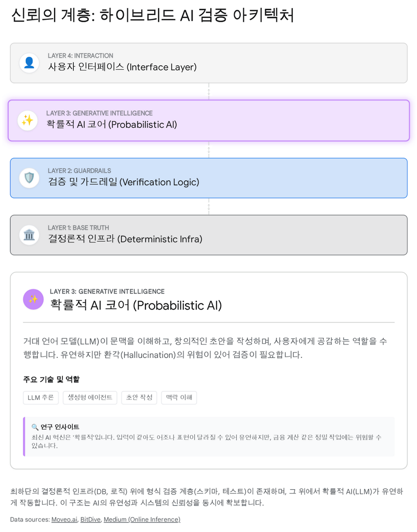This screenshot has height=532, width=417.
Task: Click the detail panel title 확률적 AI 코어
Action: (x=136, y=305)
